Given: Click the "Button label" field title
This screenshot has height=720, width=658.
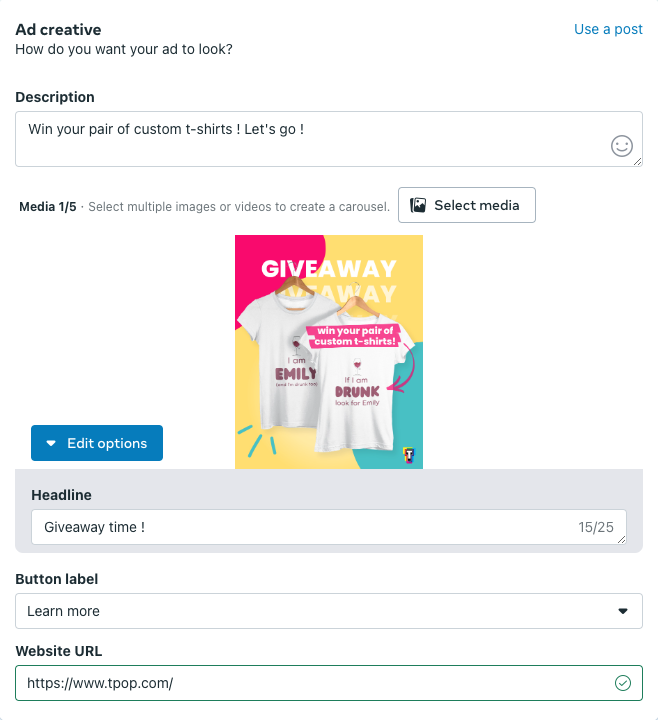Looking at the screenshot, I should pyautogui.click(x=56, y=579).
